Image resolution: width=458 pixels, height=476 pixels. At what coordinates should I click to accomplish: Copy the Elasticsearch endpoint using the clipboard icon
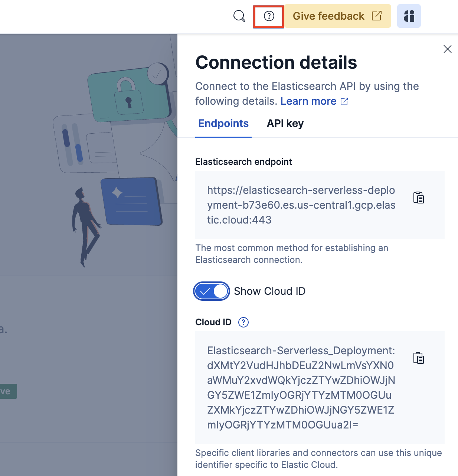(x=418, y=198)
